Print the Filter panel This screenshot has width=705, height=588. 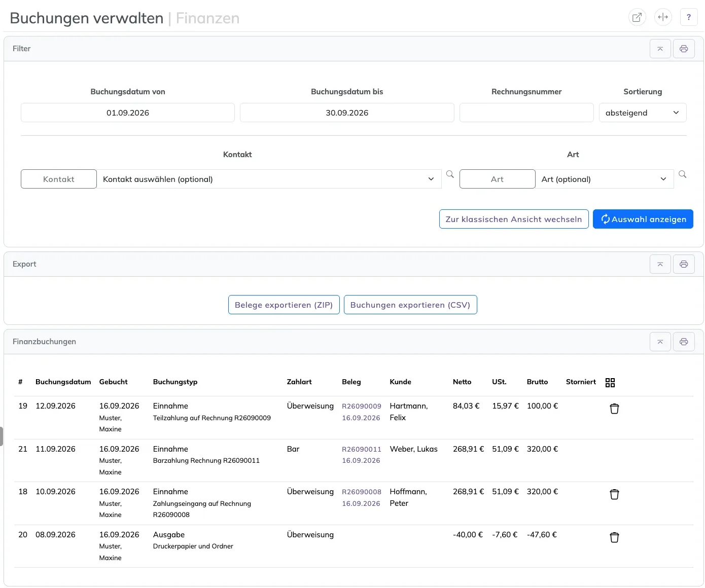(684, 49)
